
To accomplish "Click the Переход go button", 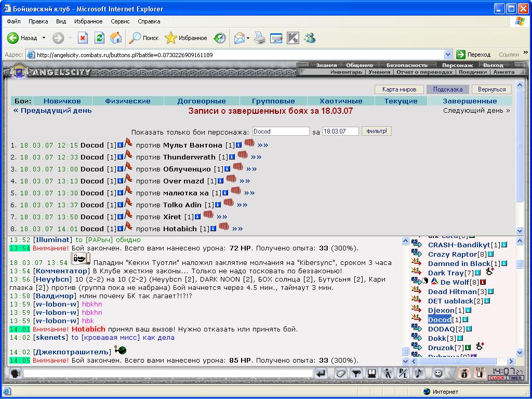I will click(x=474, y=55).
